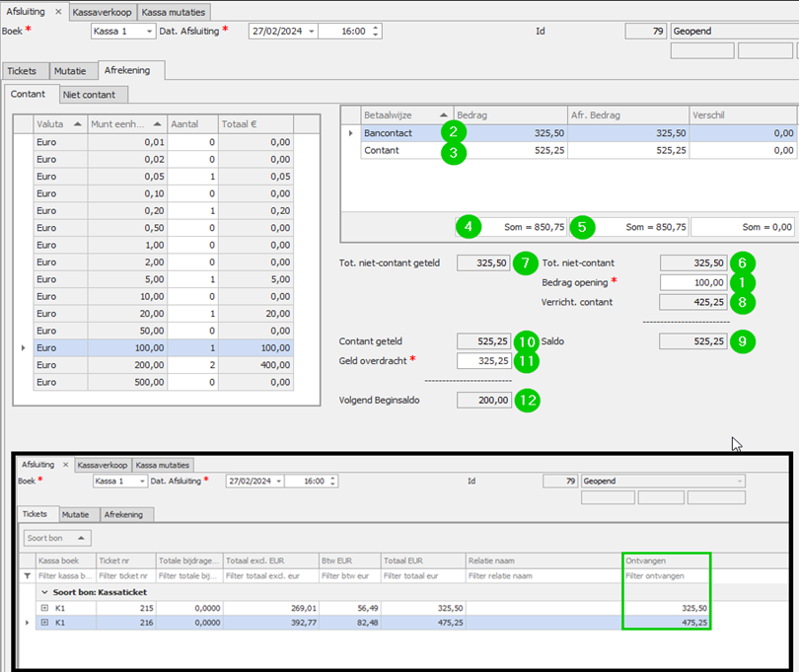Screen dimensions: 799x672
Task: Click the 16:00 time stepper in upper window
Action: 376,32
